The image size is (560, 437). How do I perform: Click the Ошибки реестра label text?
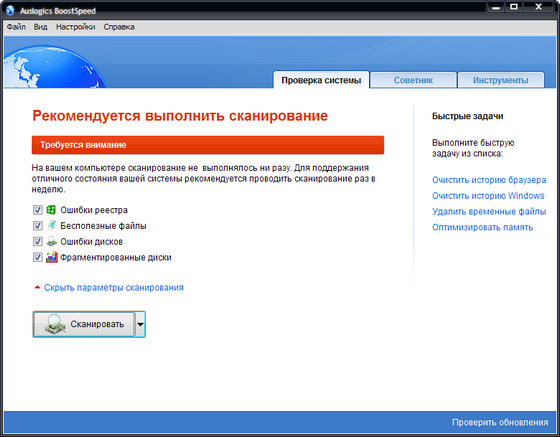pyautogui.click(x=94, y=210)
